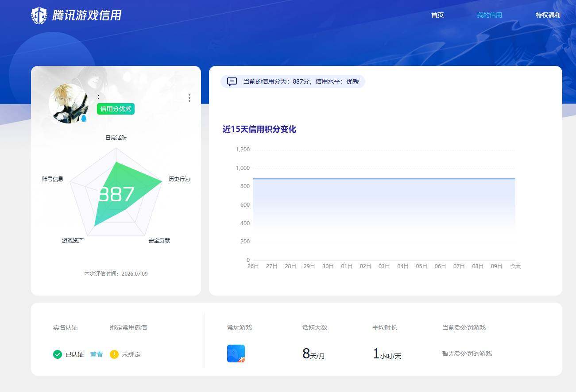The image size is (576, 392).
Task: Click the 01日 x-axis date label
Action: [347, 266]
